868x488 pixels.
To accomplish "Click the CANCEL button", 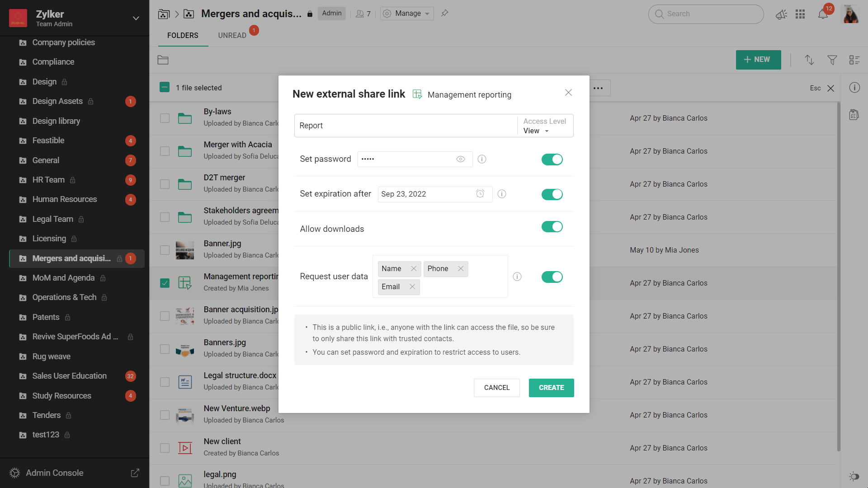I will click(x=496, y=388).
